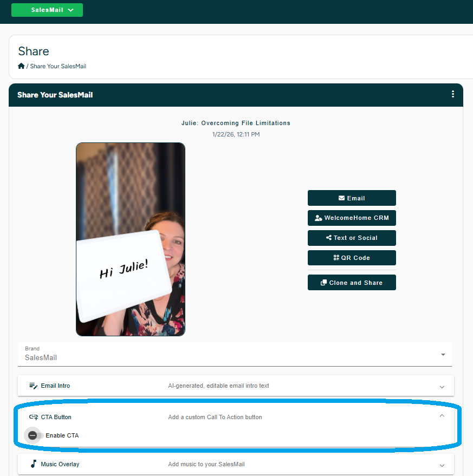Click the Email Intro edit icon
Viewport: 473px width, 476px height.
pos(34,386)
